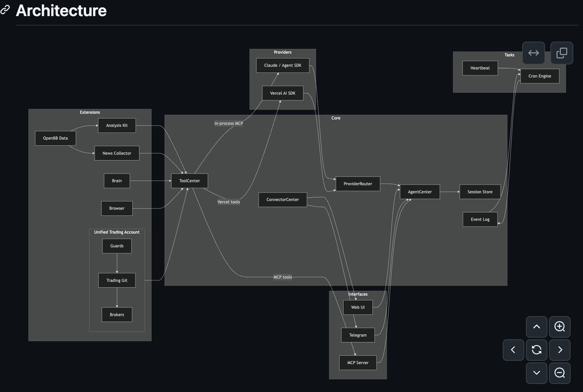Click the AgentCenter node
This screenshot has height=392, width=583.
419,192
